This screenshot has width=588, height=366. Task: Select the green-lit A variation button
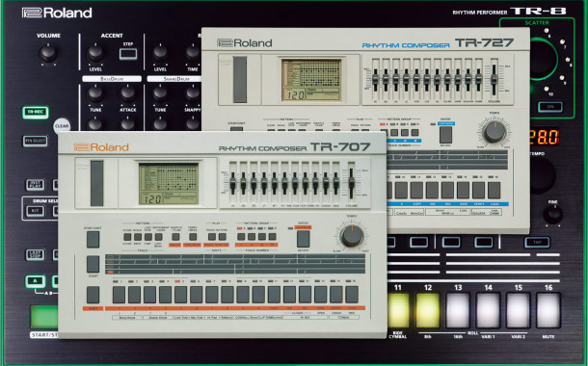coord(36,281)
